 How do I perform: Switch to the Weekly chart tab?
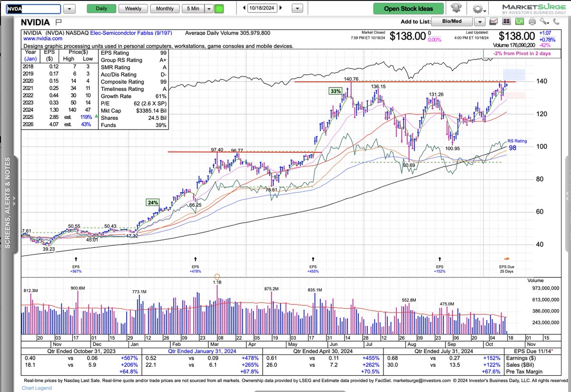pyautogui.click(x=133, y=9)
